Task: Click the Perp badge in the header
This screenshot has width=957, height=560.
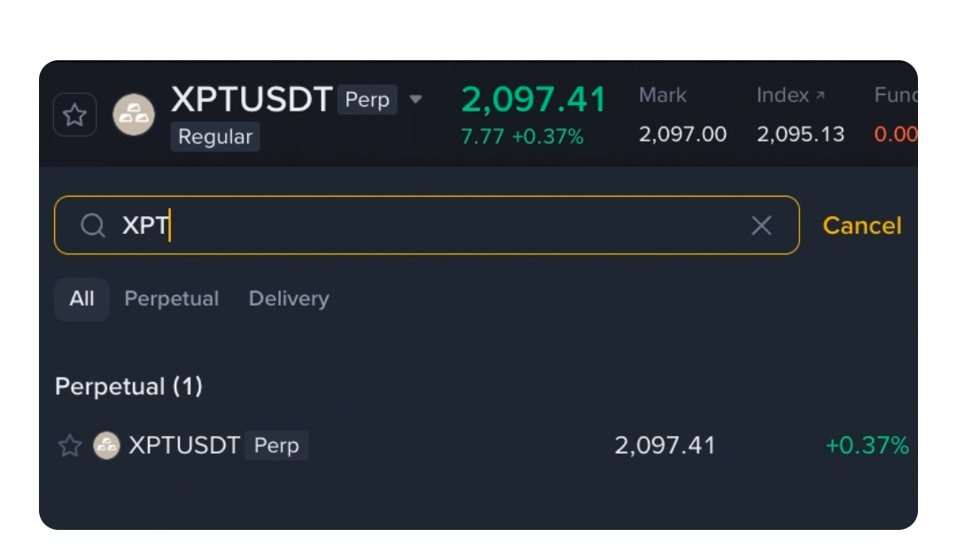Action: click(x=368, y=99)
